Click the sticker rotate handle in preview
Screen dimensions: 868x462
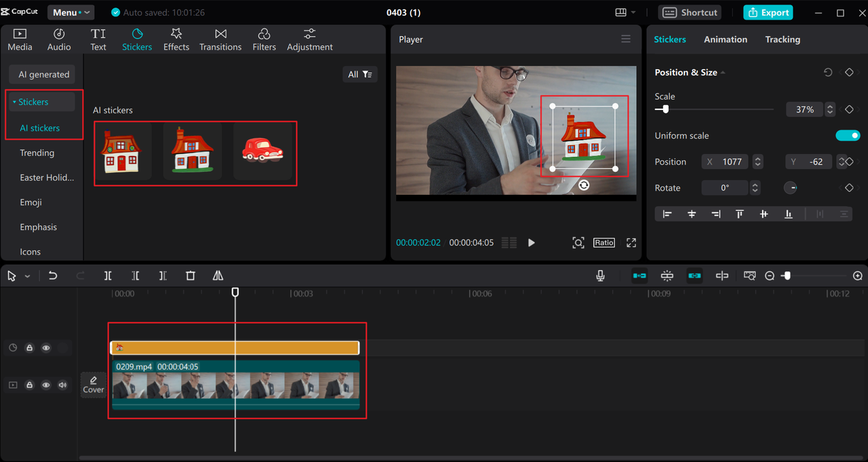(x=584, y=185)
